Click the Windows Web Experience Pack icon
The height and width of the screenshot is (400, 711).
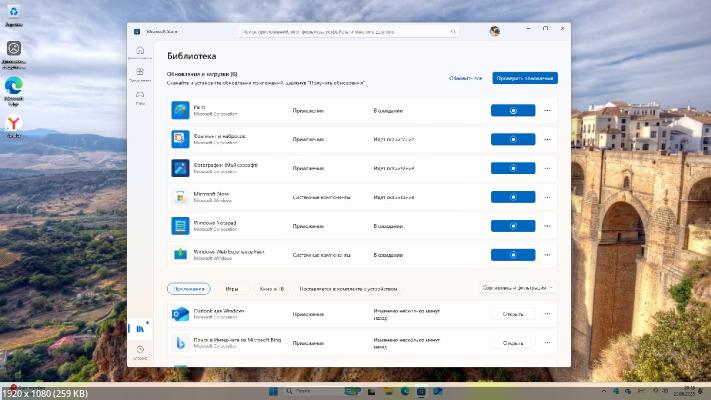180,254
